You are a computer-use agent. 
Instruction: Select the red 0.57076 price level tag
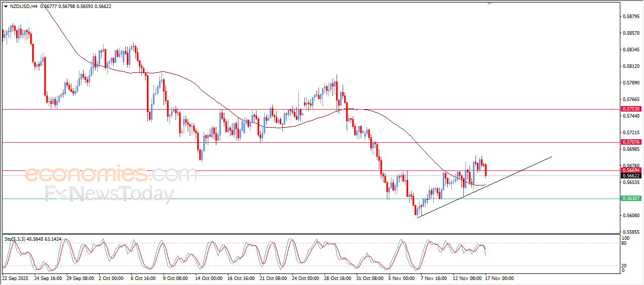tap(631, 142)
